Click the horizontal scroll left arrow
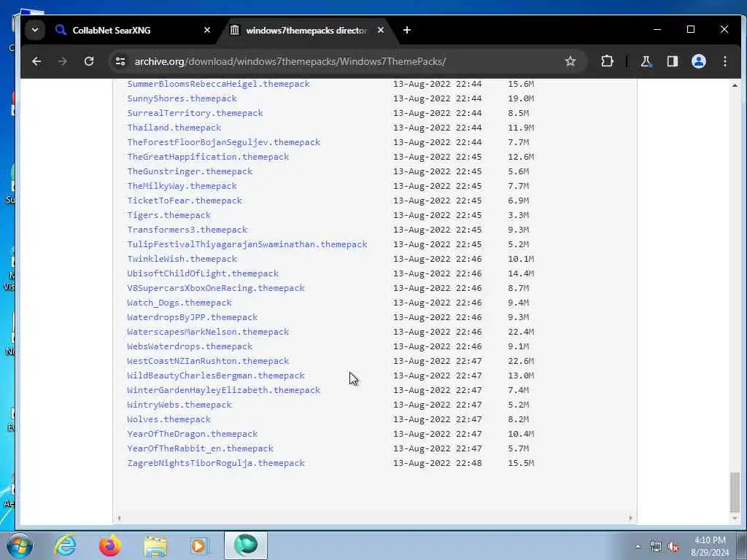The height and width of the screenshot is (560, 747). (x=119, y=518)
